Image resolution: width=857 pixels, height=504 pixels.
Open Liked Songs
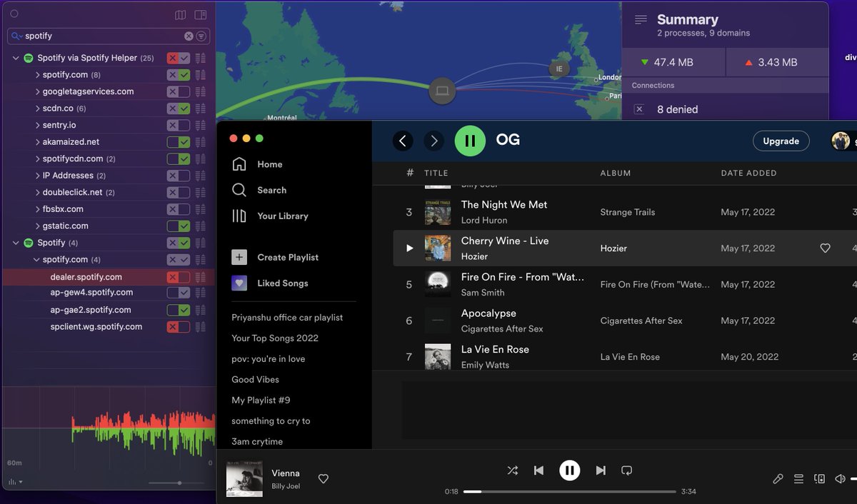(x=270, y=283)
